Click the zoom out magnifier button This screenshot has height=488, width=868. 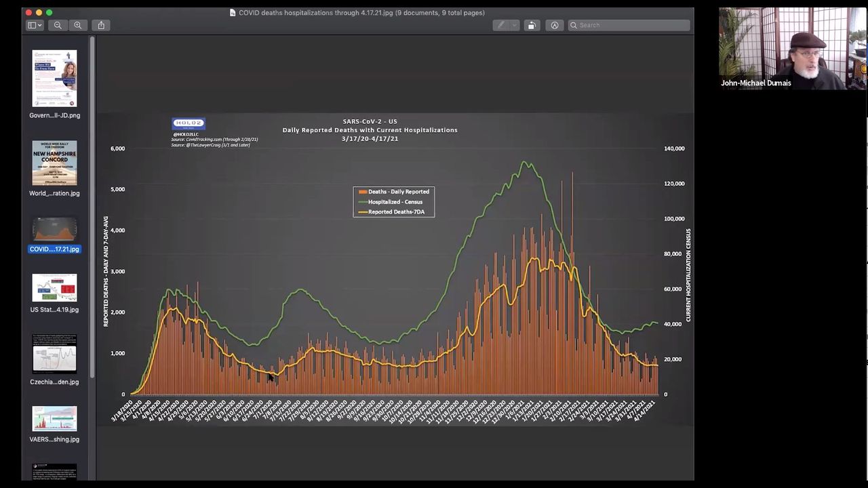pyautogui.click(x=58, y=25)
